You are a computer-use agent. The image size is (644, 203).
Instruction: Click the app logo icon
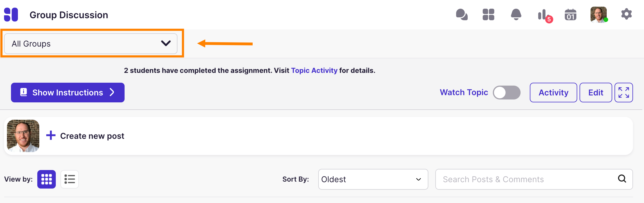tap(11, 14)
